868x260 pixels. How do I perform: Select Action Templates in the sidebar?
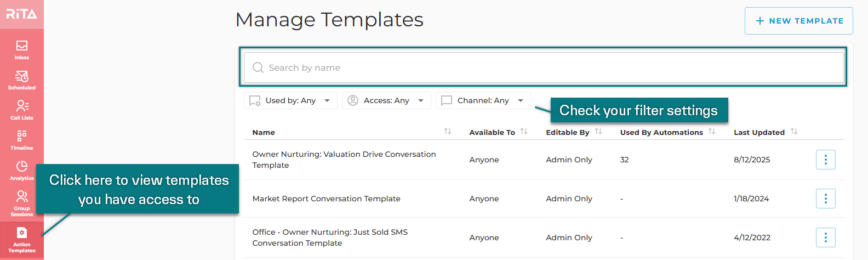pos(22,240)
